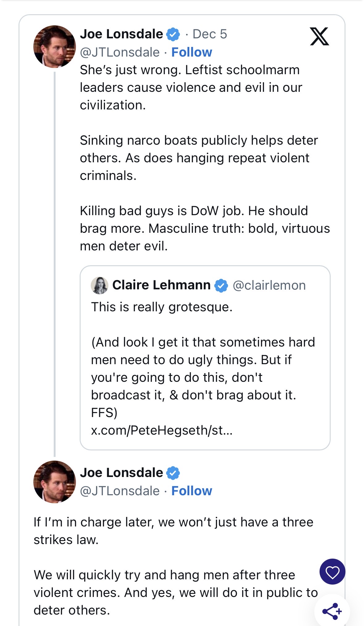Open Joe Lonsdale's avatar in the reply tweet
This screenshot has width=364, height=626.
point(55,482)
